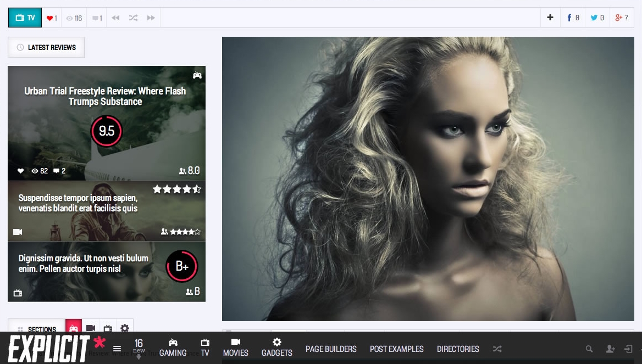Open the Gaming menu in the navbar
642x364 pixels.
pos(173,348)
